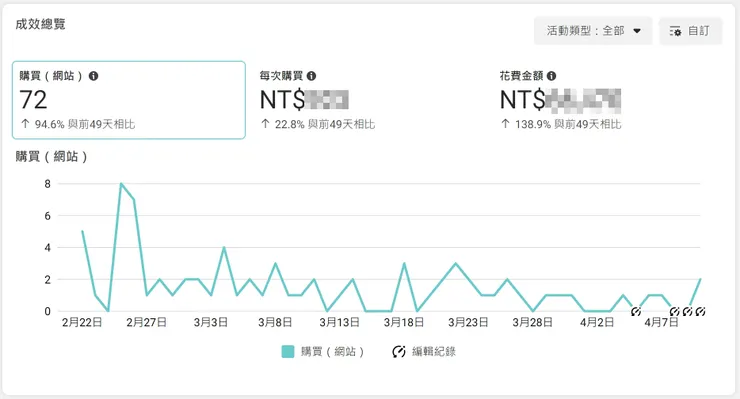Click the edit-record marker between 4月2日 and 4月7日
This screenshot has height=399, width=740.
[x=636, y=312]
